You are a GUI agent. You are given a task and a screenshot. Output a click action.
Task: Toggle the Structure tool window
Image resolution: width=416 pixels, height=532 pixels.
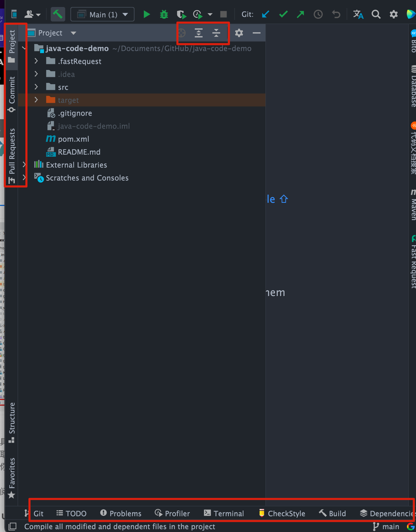coord(12,422)
